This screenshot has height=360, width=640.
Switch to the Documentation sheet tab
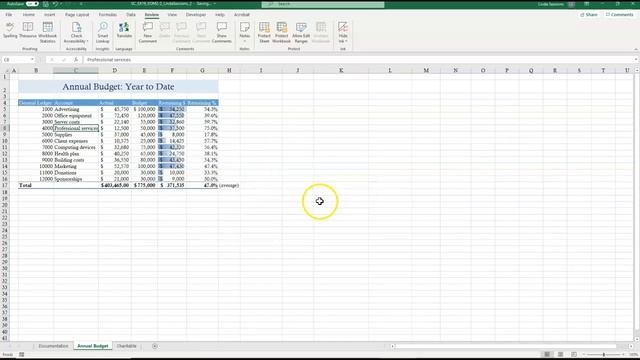(53, 346)
